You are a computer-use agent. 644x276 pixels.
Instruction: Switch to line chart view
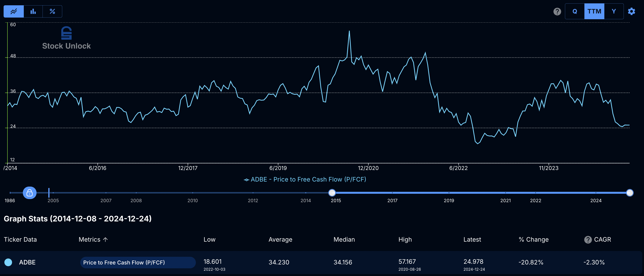[14, 11]
